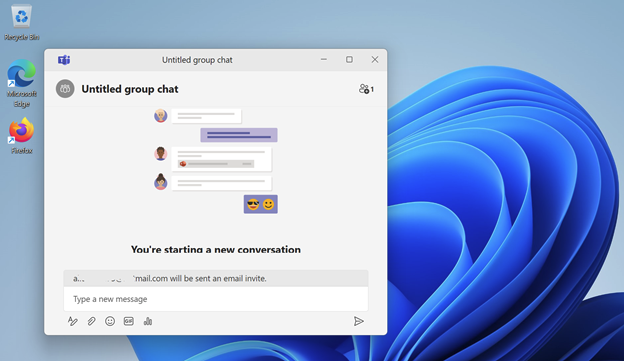Launch Firefox from desktop shortcut

point(21,136)
